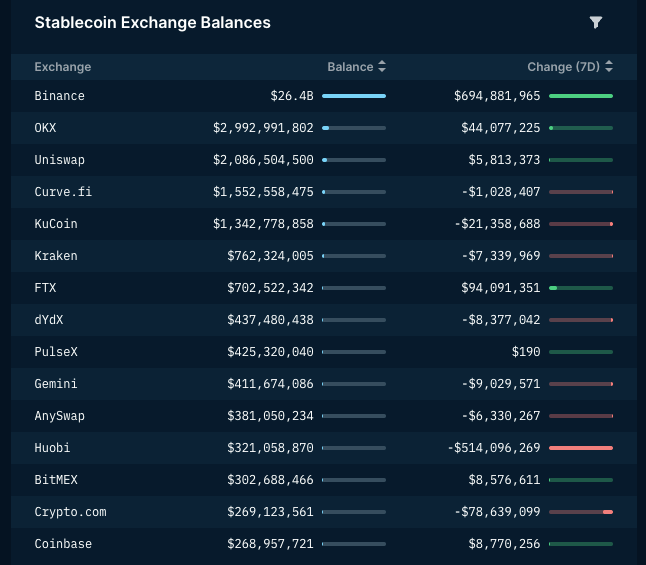Select KuCoin in the exchange list

(x=55, y=224)
